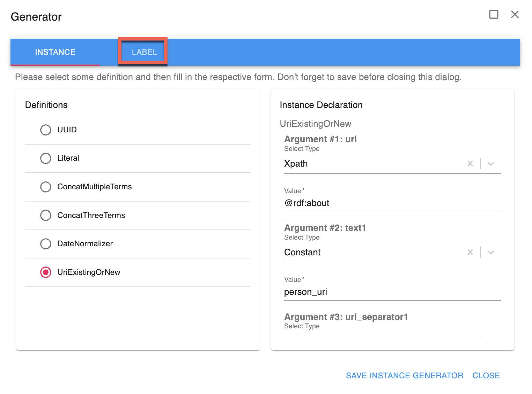The height and width of the screenshot is (394, 532).
Task: Click the UriExistingOrNew radio button
Action: click(46, 272)
